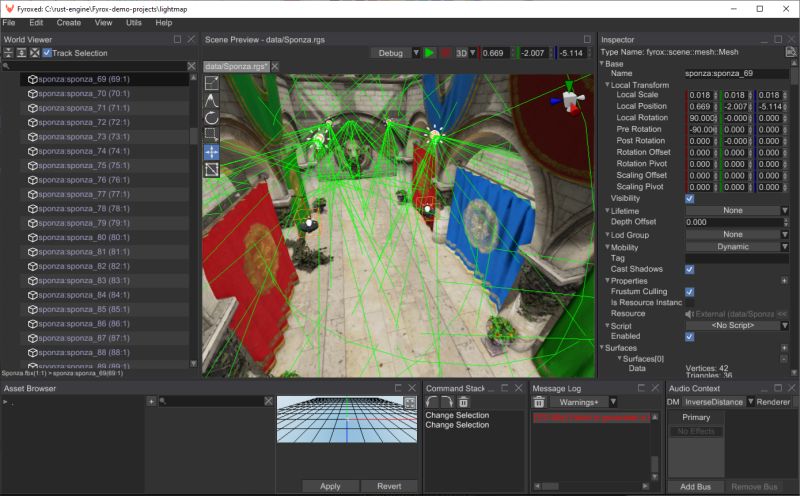Add a new property with plus icon
Viewport: 800px width, 496px height.
pos(784,281)
